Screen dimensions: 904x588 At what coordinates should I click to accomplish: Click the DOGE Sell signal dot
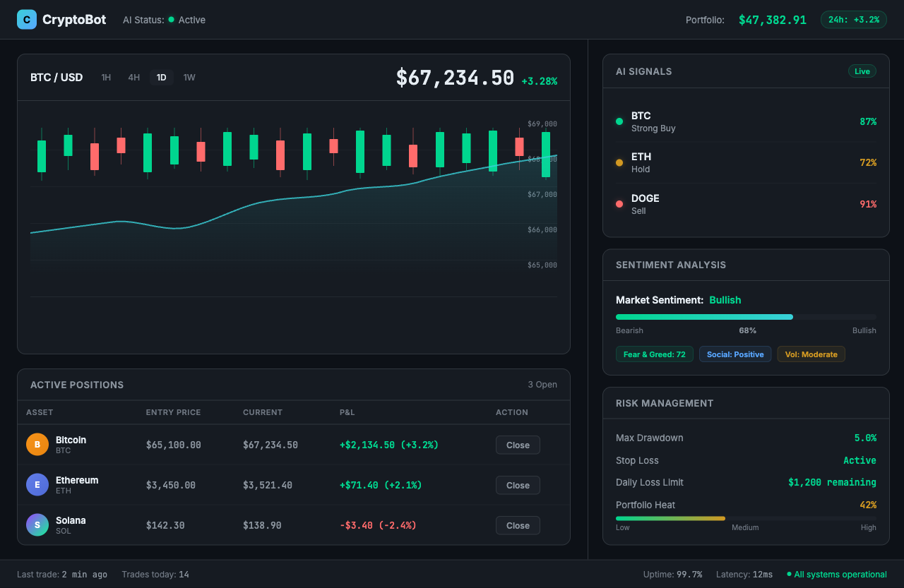pyautogui.click(x=618, y=204)
